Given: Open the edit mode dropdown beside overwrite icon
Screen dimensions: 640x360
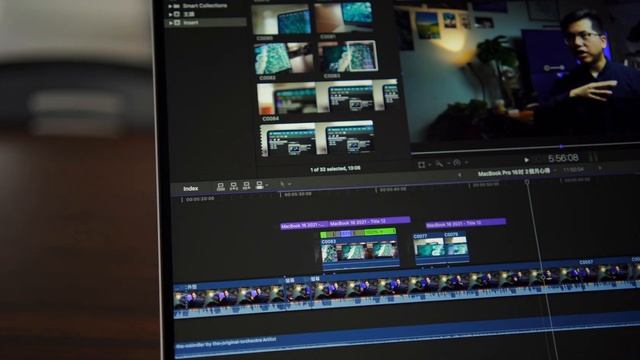Looking at the screenshot, I should (x=267, y=185).
